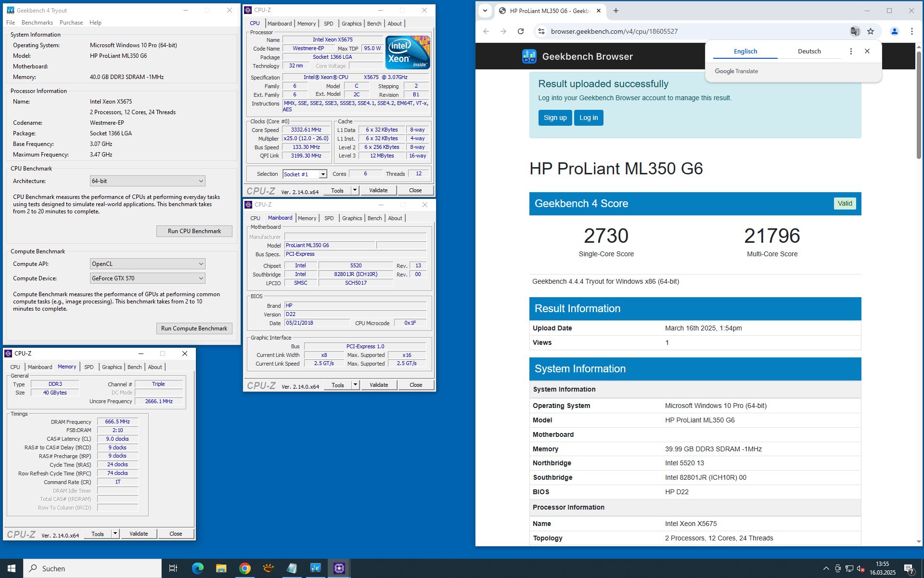Click Validate in the CPU-Z processor window
924x578 pixels.
tap(378, 190)
